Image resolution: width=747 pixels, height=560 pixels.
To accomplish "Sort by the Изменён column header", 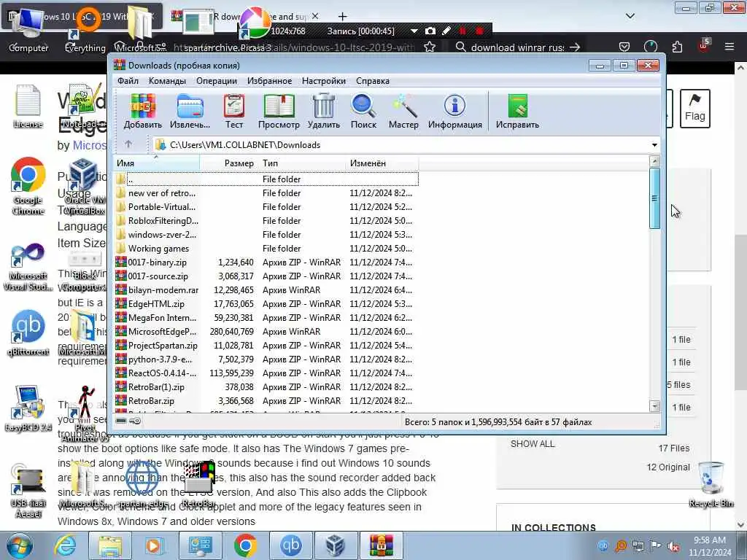I will click(382, 163).
